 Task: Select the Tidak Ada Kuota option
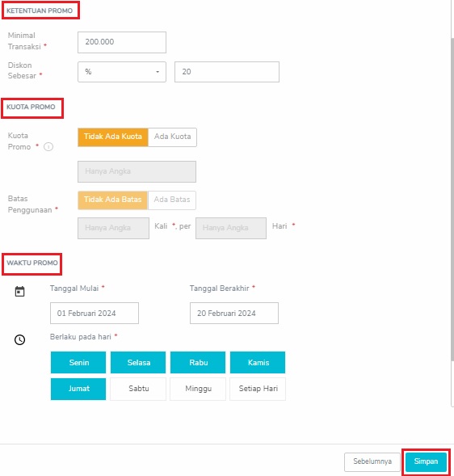[x=113, y=137]
